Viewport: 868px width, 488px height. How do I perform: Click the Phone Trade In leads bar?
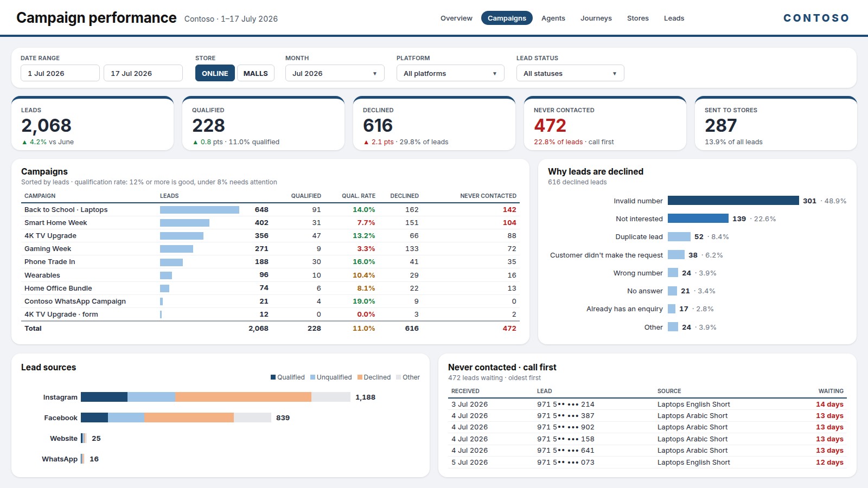(171, 262)
